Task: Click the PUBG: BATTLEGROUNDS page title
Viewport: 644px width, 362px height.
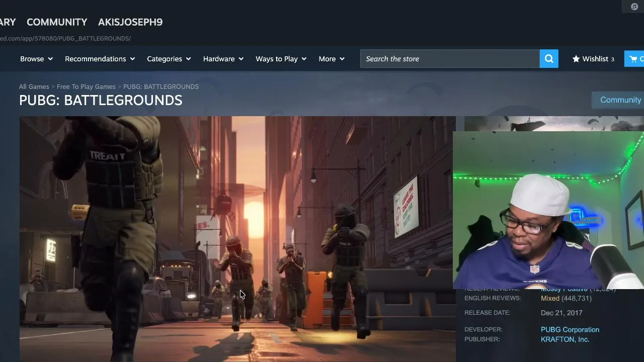Action: (101, 100)
